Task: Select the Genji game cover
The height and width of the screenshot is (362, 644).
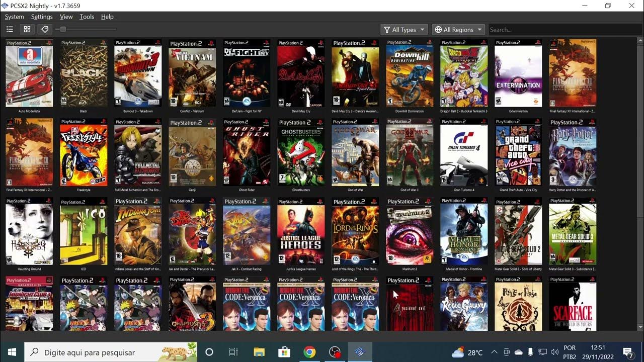Action: pos(192,152)
